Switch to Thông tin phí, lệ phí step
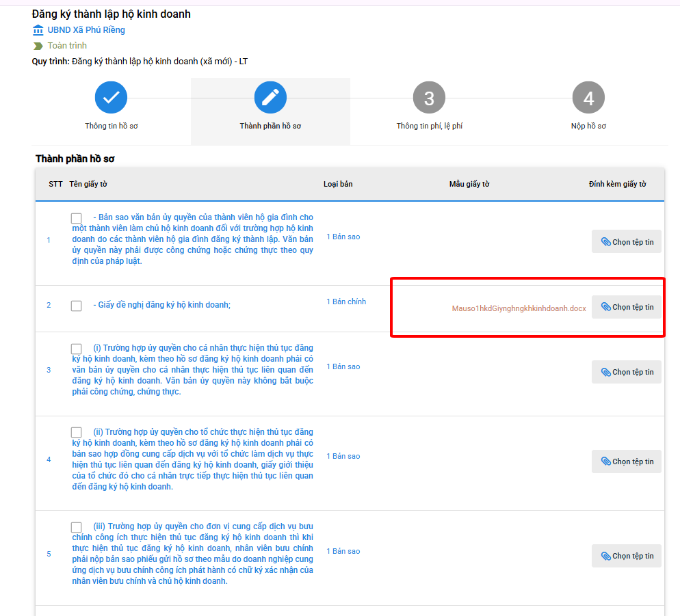 coord(429,126)
